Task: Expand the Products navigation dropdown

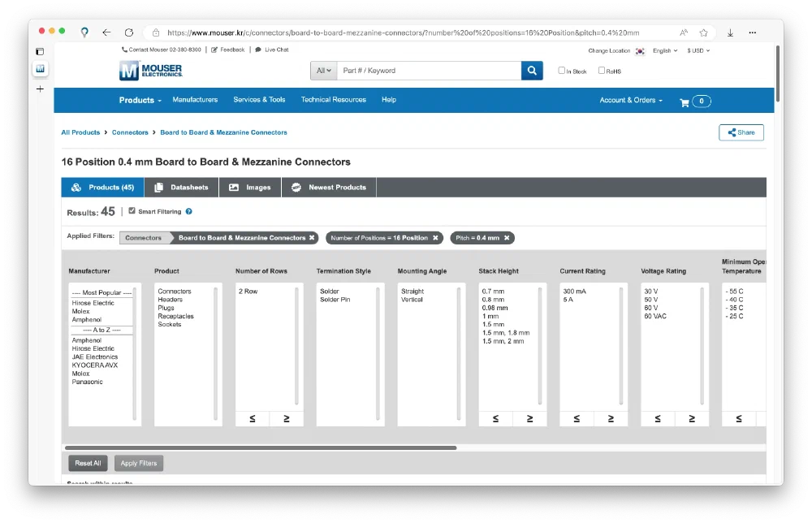Action: [x=140, y=100]
